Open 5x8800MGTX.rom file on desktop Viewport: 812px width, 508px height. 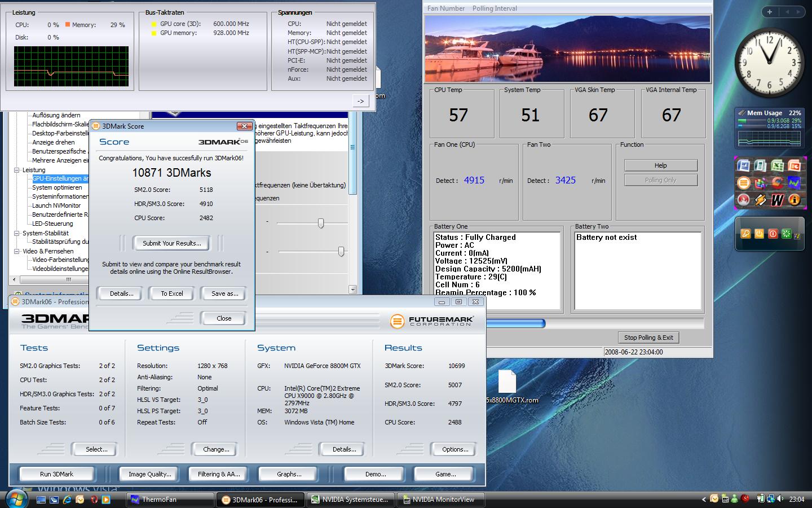point(509,387)
